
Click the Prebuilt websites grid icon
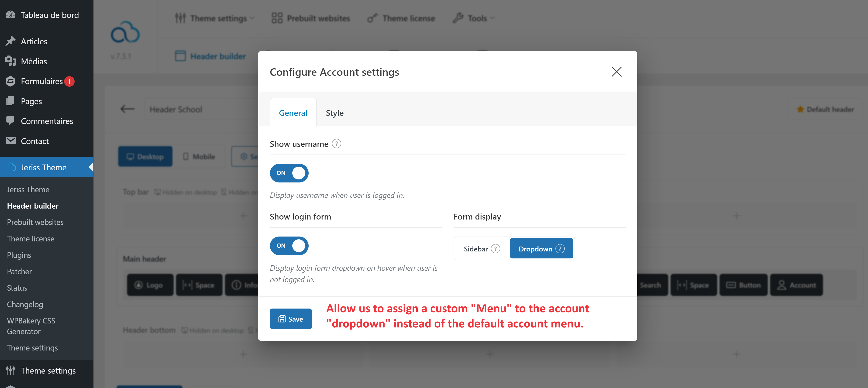277,18
